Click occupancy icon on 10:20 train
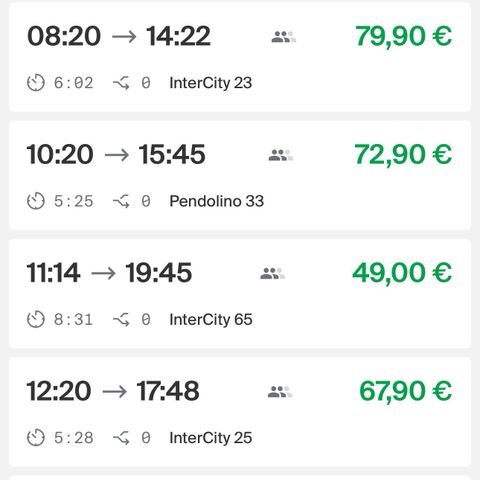480x480 pixels. [281, 155]
